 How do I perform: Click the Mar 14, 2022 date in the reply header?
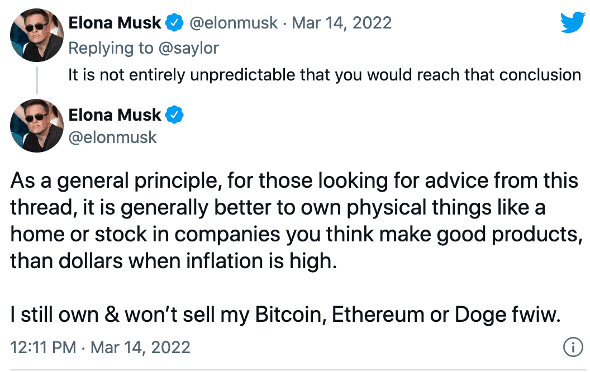342,23
